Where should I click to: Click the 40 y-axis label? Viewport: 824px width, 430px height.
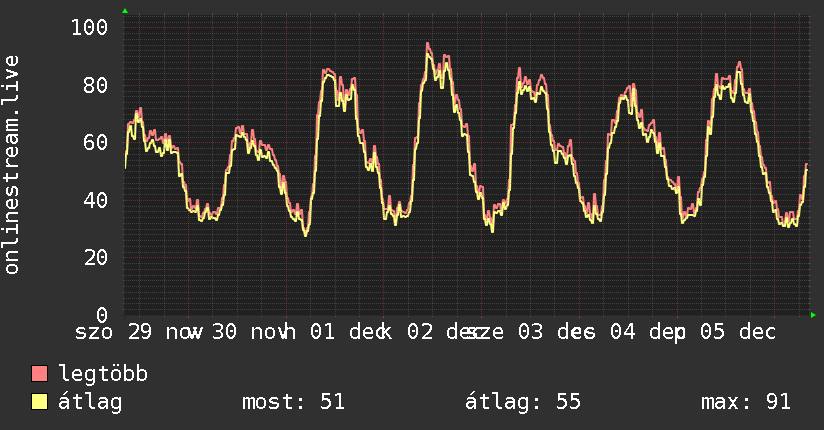pyautogui.click(x=95, y=200)
